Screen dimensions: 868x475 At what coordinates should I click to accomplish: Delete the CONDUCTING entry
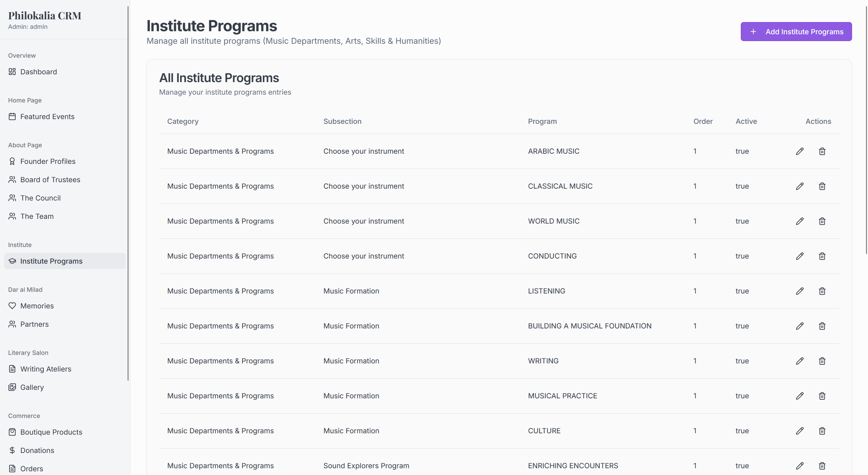pyautogui.click(x=822, y=256)
